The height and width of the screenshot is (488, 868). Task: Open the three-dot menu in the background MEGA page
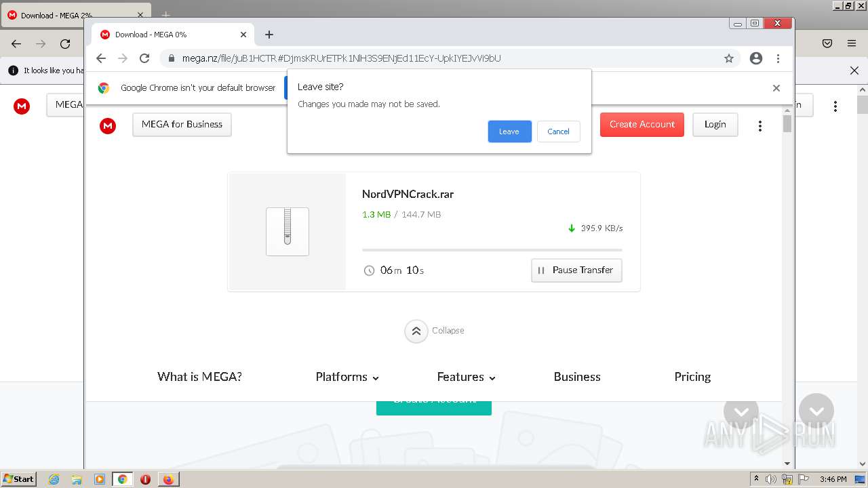pyautogui.click(x=835, y=106)
